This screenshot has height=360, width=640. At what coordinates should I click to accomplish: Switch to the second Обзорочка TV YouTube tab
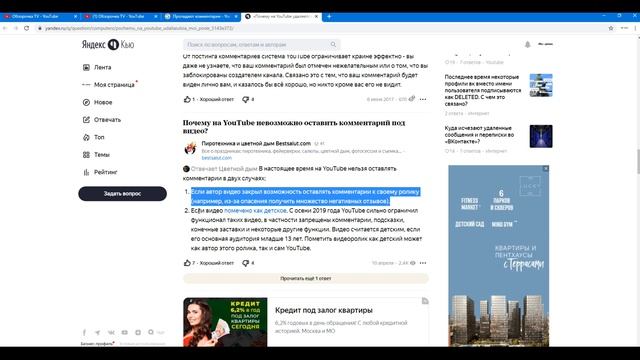coord(120,16)
